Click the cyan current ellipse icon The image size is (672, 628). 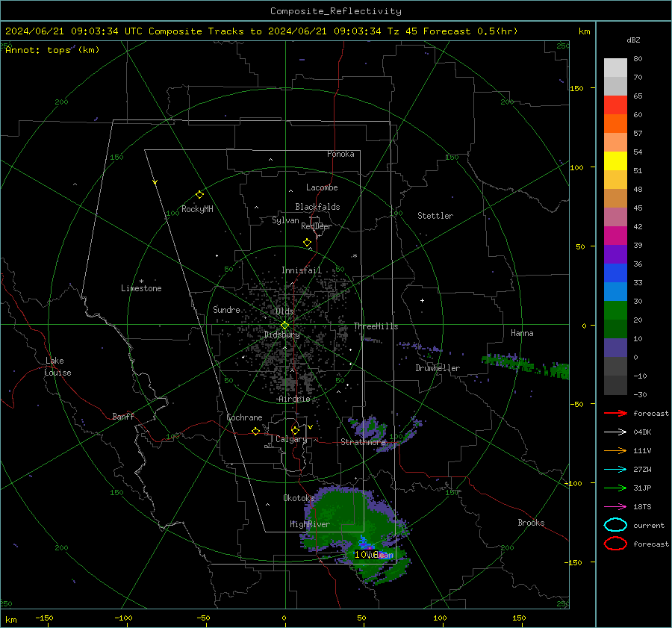tap(615, 525)
